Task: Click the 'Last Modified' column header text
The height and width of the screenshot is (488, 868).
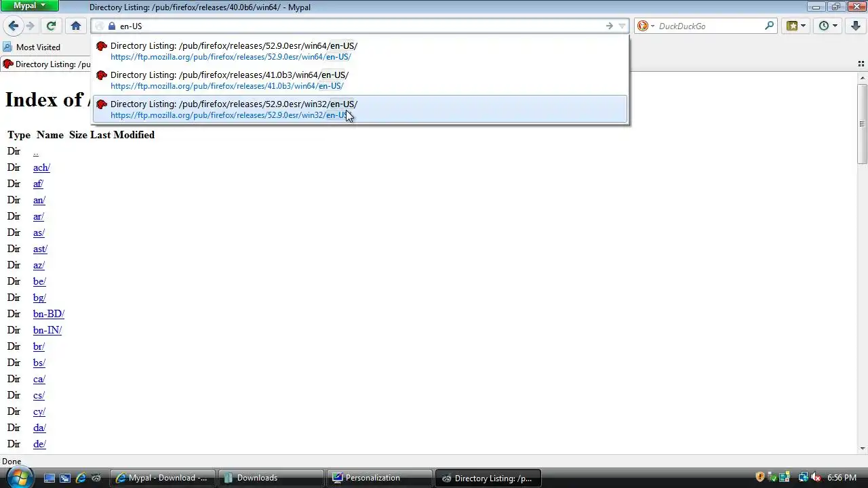Action: (x=122, y=135)
